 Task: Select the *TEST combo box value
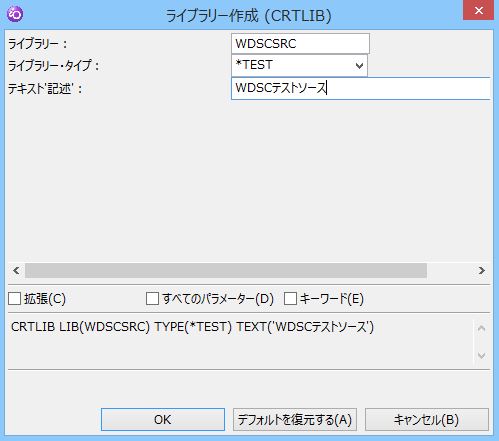299,65
